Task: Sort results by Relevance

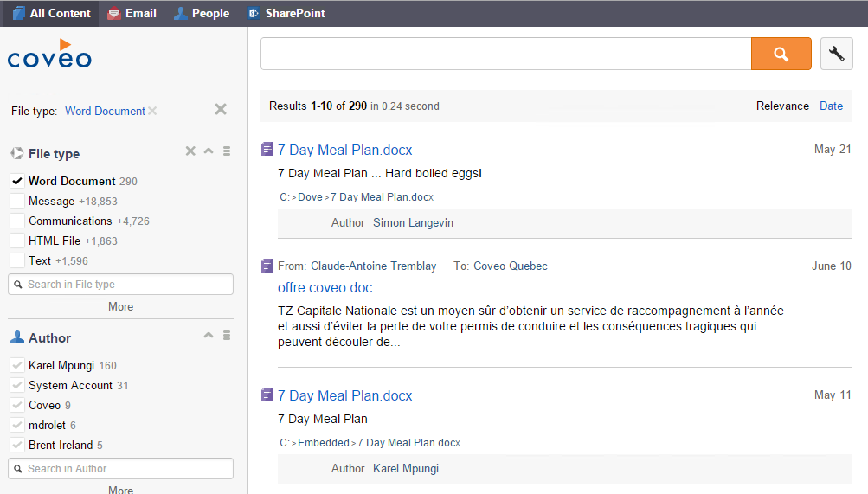Action: click(x=782, y=106)
